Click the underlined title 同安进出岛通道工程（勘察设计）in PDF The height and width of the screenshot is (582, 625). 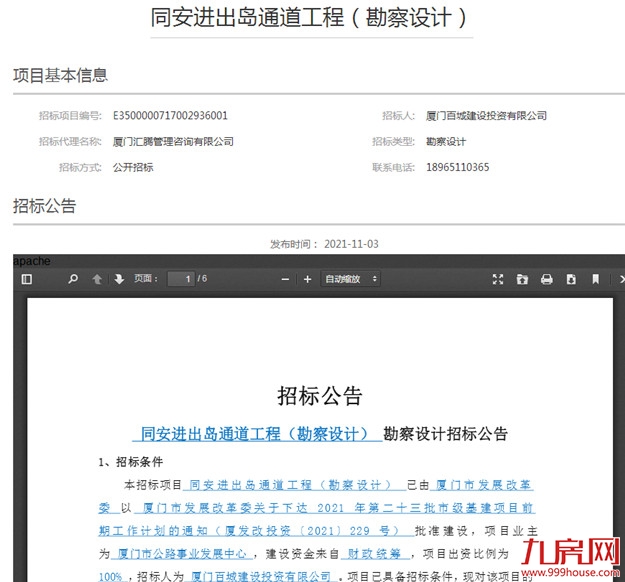pos(257,434)
